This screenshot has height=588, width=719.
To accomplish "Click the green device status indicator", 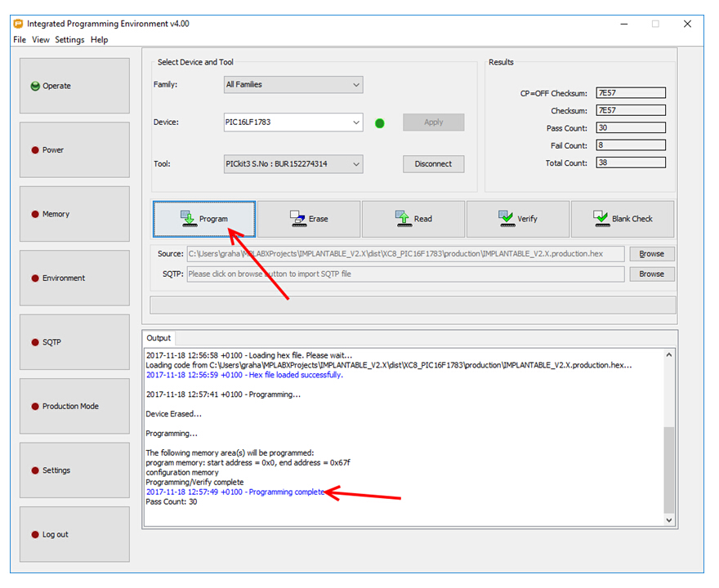I will pyautogui.click(x=380, y=123).
